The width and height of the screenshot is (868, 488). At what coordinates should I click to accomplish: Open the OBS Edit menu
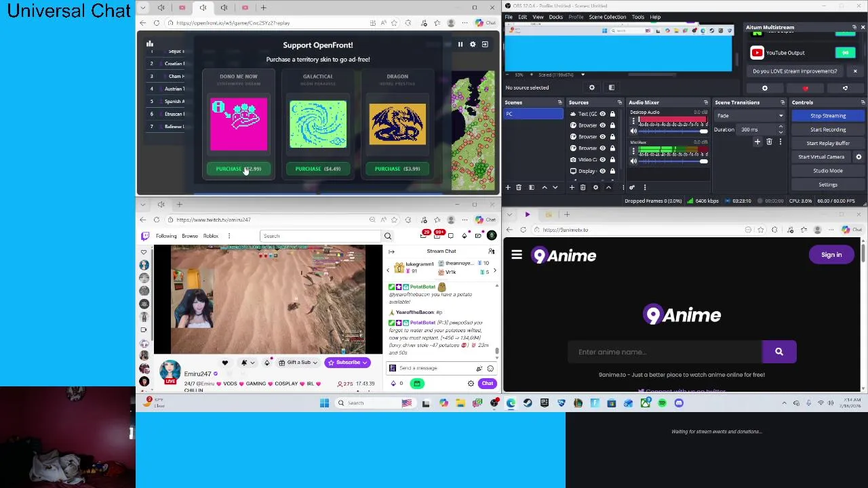(522, 17)
